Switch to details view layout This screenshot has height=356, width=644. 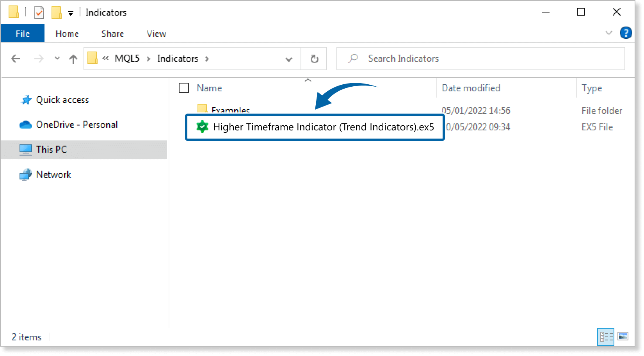(606, 336)
